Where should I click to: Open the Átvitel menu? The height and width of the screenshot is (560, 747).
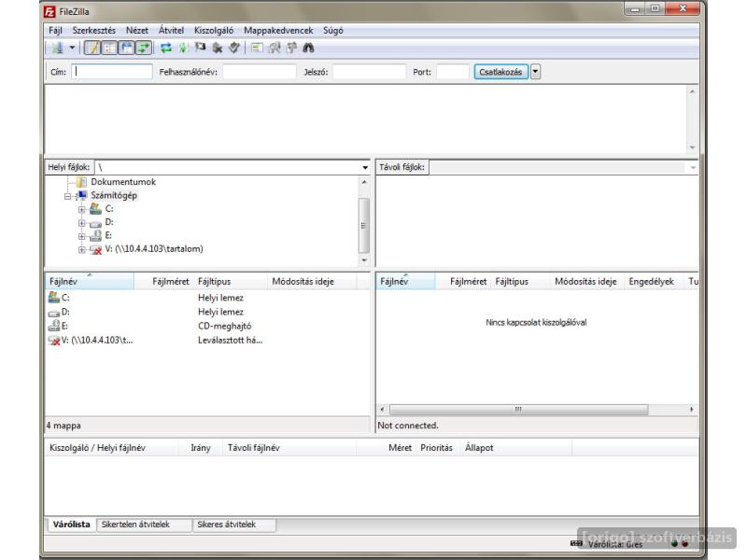pos(171,31)
